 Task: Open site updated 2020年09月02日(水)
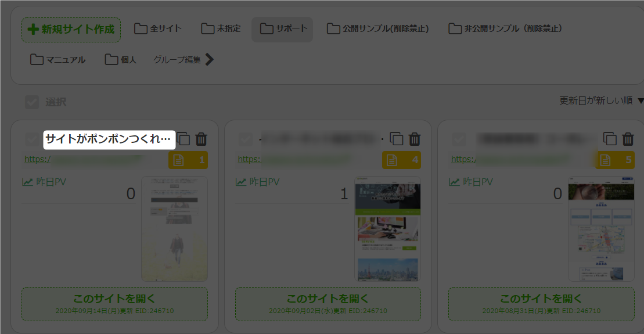coord(328,304)
